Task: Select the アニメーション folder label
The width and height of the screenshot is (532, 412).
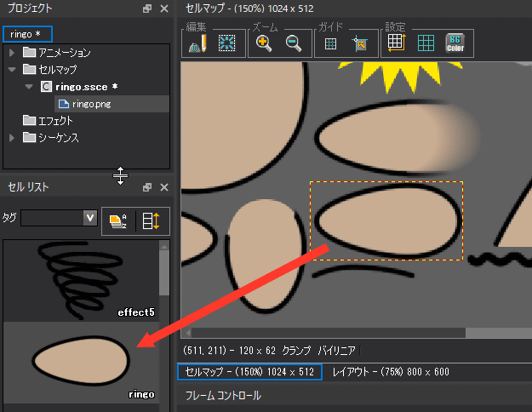Action: [x=65, y=53]
